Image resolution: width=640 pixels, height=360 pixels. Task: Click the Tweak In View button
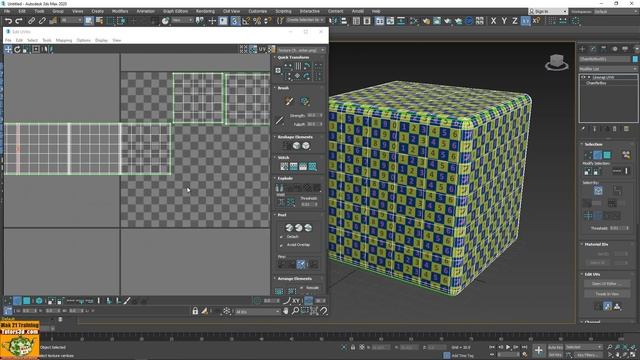[x=607, y=293]
